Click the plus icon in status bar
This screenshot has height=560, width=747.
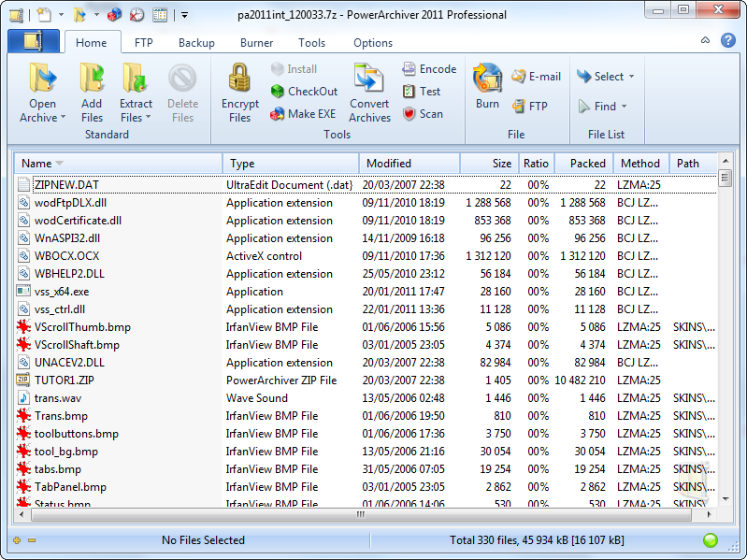click(x=17, y=540)
